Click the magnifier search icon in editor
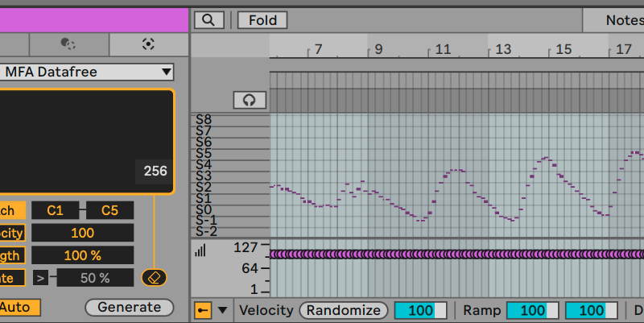Image resolution: width=644 pixels, height=323 pixels. click(208, 20)
